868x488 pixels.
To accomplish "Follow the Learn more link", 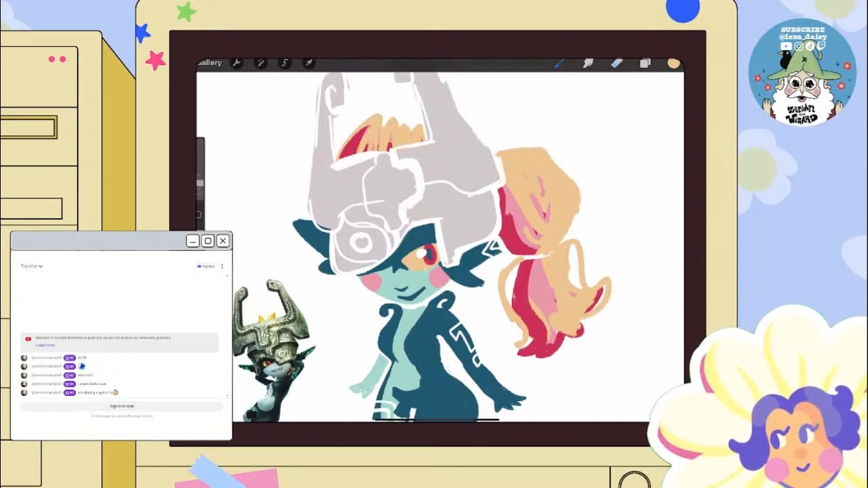I will click(45, 345).
